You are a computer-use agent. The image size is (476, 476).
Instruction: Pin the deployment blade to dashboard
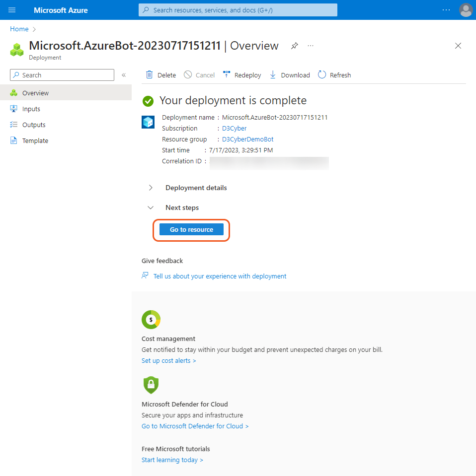pos(294,46)
